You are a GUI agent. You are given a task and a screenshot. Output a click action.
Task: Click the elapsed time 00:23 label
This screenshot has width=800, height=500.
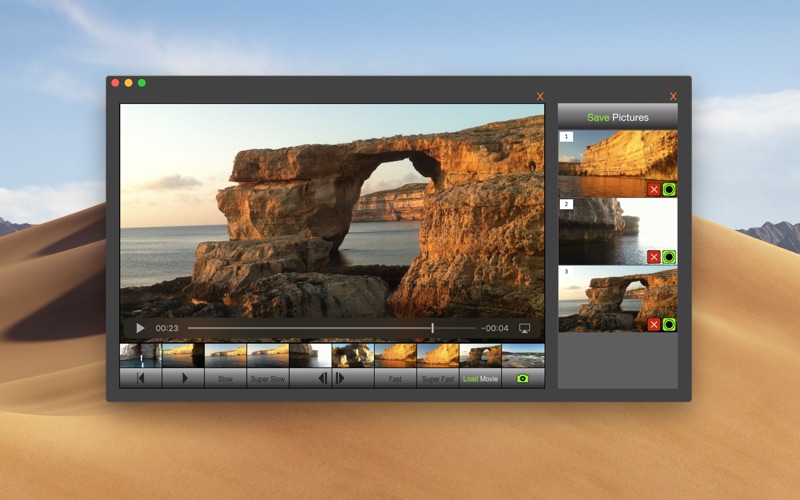pyautogui.click(x=167, y=328)
